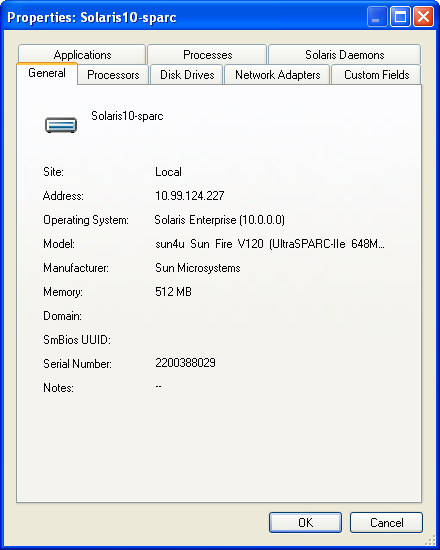Switch to the Processors tab
The width and height of the screenshot is (440, 550).
(113, 74)
